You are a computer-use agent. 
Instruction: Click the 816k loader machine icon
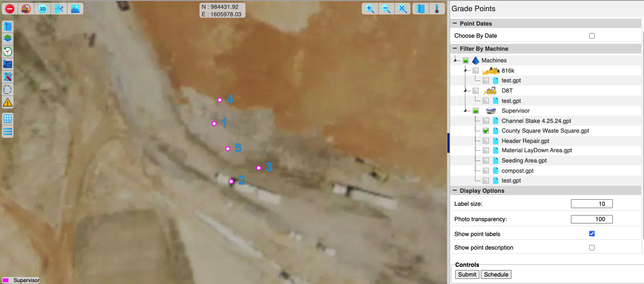click(x=491, y=71)
